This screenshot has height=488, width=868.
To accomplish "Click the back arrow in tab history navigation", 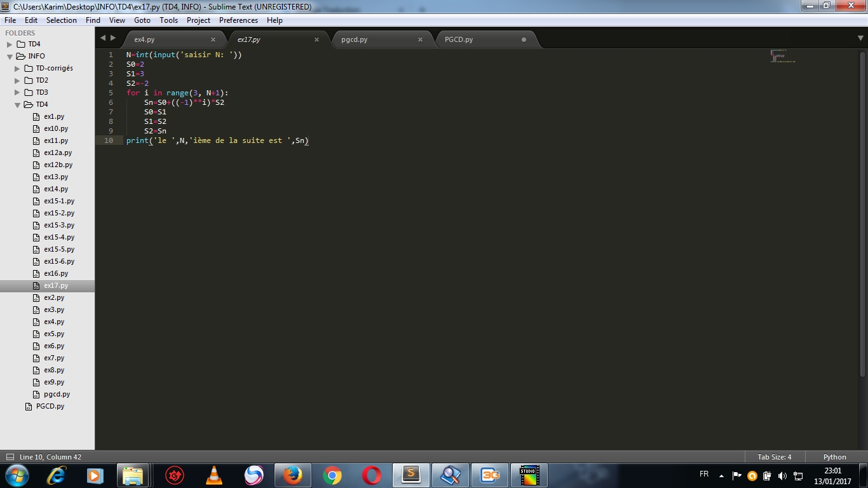I will (x=103, y=38).
